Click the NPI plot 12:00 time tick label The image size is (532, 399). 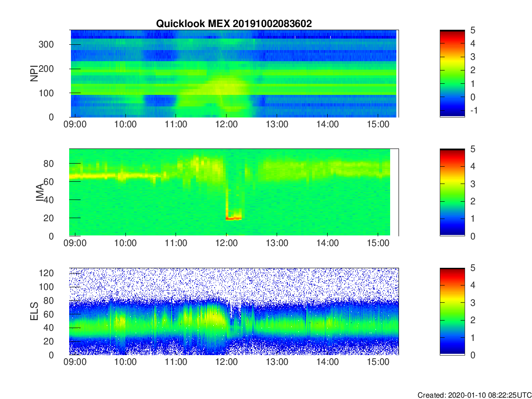227,124
